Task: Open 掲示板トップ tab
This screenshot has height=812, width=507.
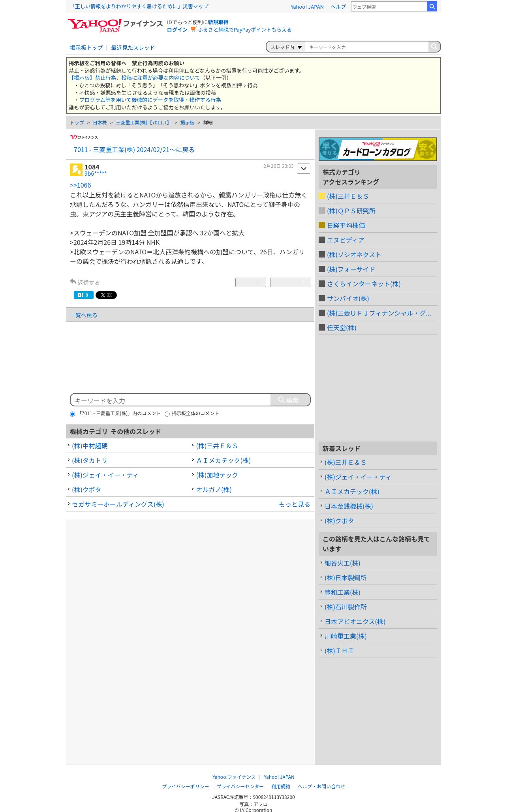Action: click(x=86, y=48)
